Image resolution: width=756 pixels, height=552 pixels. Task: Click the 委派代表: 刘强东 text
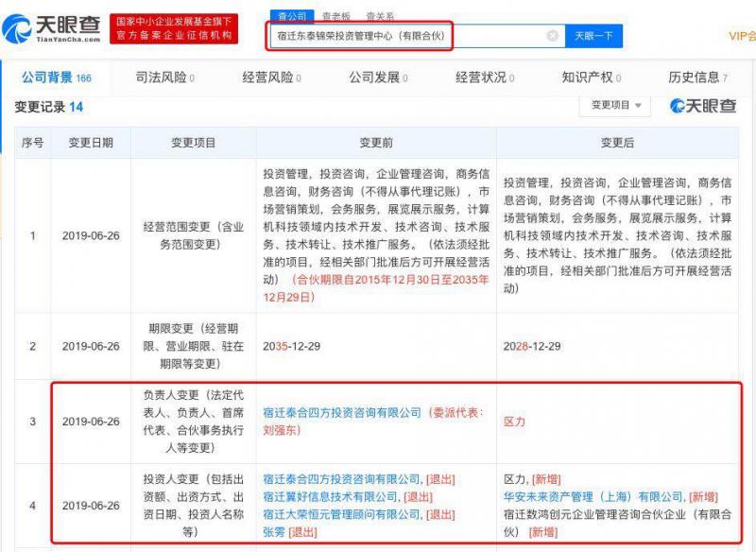[373, 422]
